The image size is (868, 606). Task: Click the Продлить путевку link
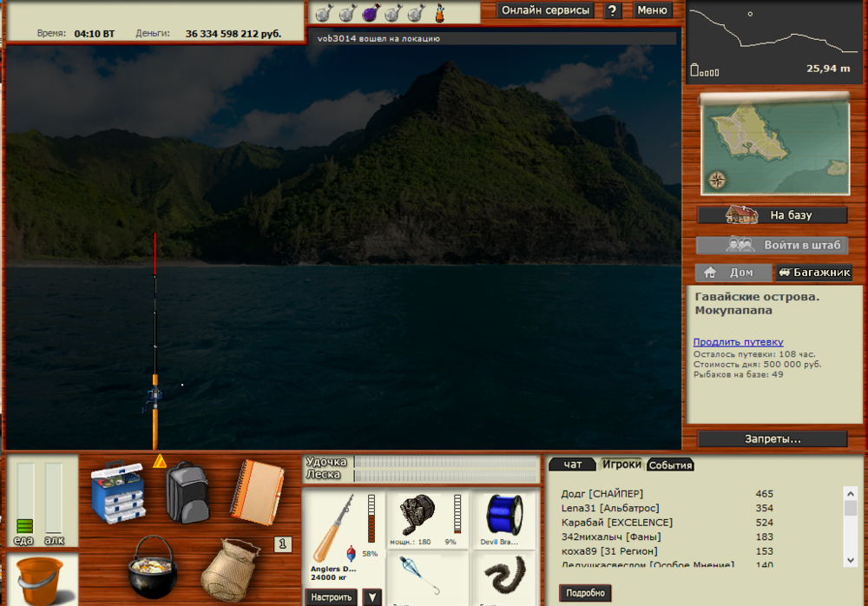coord(737,342)
